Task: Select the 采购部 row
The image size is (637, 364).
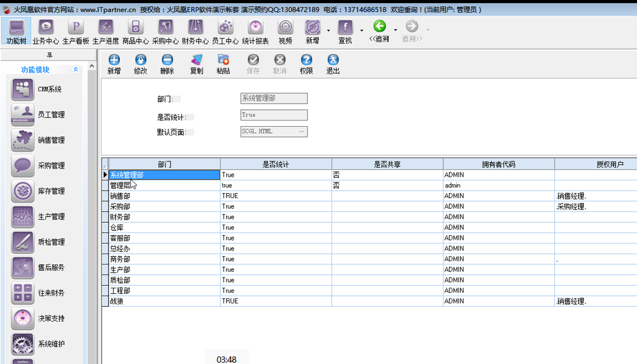Action: (x=370, y=206)
